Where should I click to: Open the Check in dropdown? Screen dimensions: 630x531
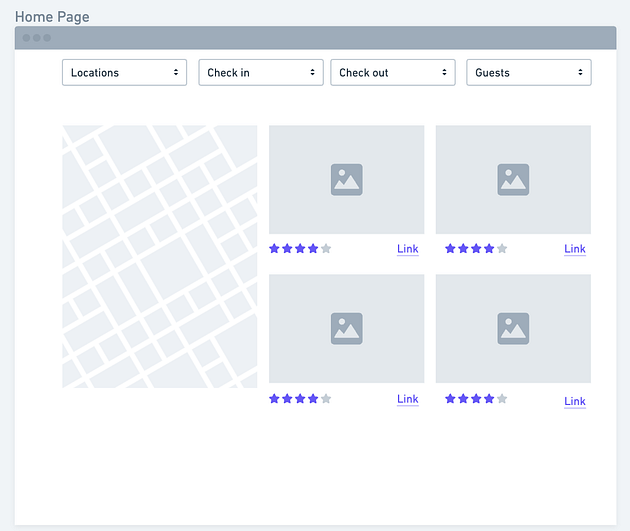point(261,73)
